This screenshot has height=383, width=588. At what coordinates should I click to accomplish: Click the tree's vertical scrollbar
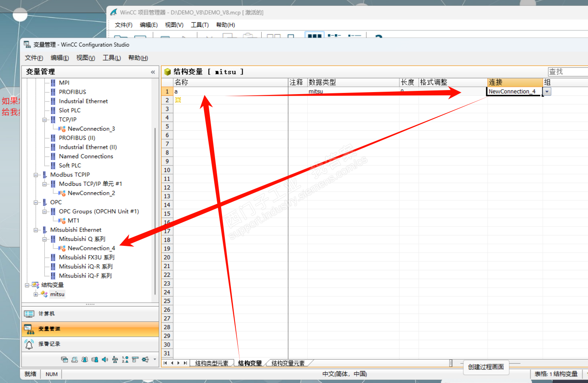pyautogui.click(x=155, y=211)
